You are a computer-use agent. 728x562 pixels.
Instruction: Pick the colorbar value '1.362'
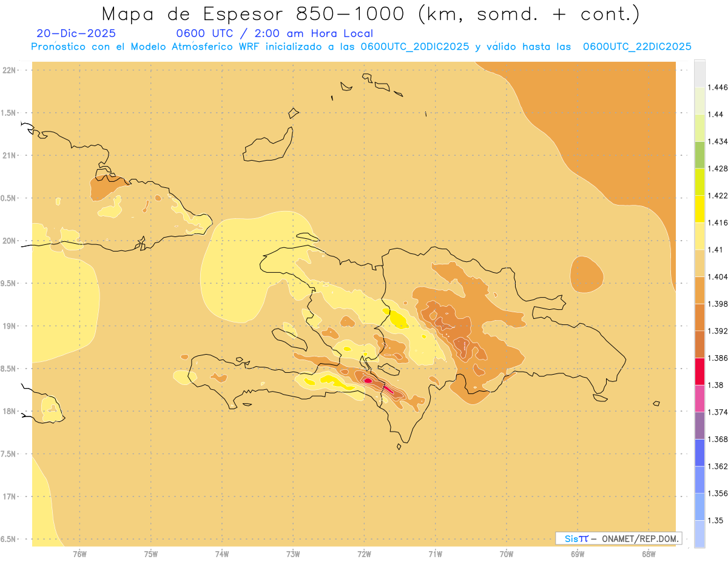pyautogui.click(x=718, y=466)
